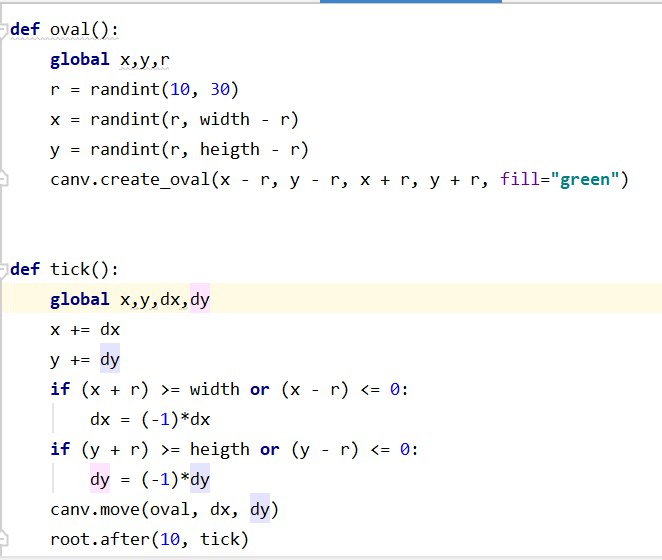Click the fold end marker beside root.after line

click(3, 539)
